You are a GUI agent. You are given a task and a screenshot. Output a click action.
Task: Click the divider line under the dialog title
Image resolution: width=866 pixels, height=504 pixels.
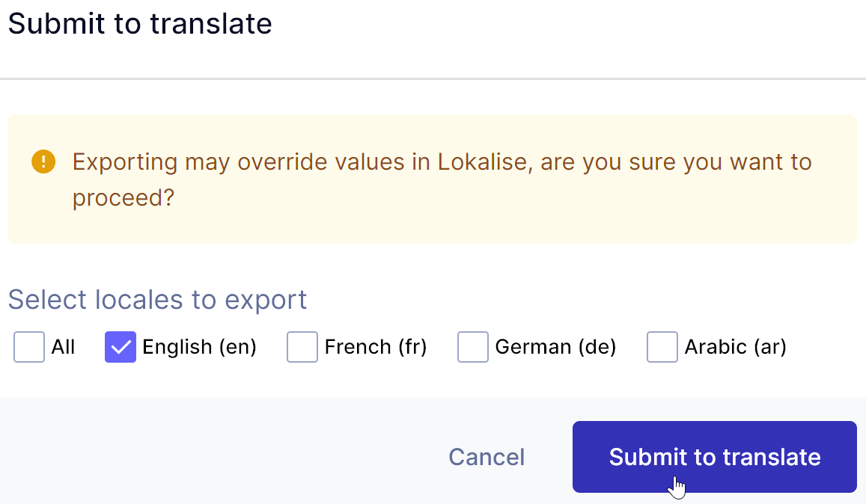point(433,79)
